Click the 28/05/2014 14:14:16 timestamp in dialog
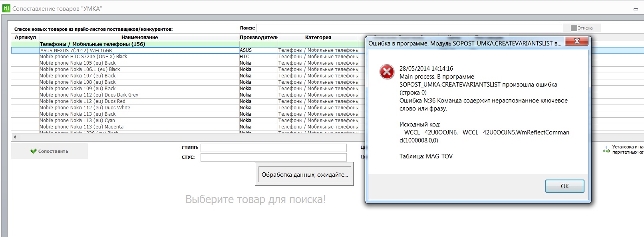Image resolution: width=644 pixels, height=237 pixels. coord(426,69)
